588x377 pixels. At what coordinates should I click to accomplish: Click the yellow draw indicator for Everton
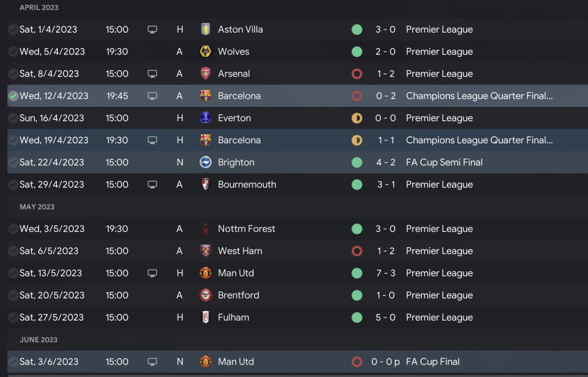[x=357, y=118]
